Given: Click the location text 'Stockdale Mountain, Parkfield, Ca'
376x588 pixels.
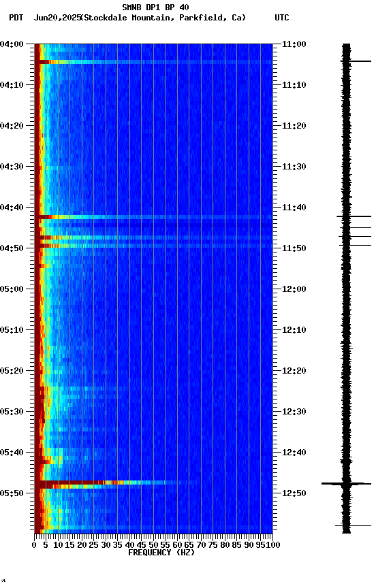Looking at the screenshot, I should [x=163, y=18].
